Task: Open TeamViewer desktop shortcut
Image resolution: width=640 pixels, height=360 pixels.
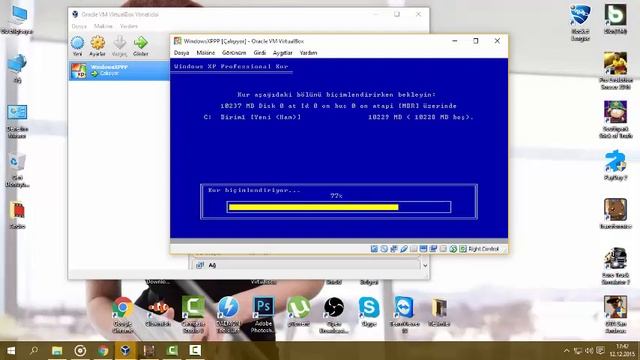Action: tap(404, 315)
